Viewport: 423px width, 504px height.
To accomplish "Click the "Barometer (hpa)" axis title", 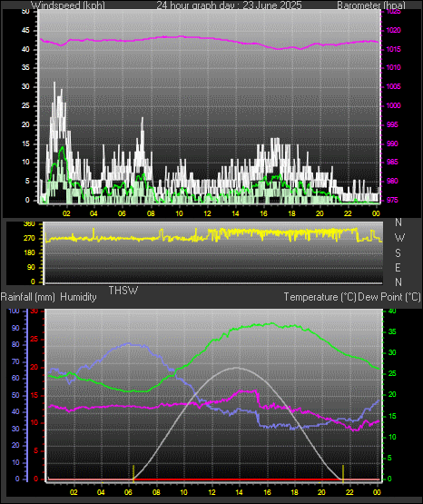I will click(x=371, y=5).
